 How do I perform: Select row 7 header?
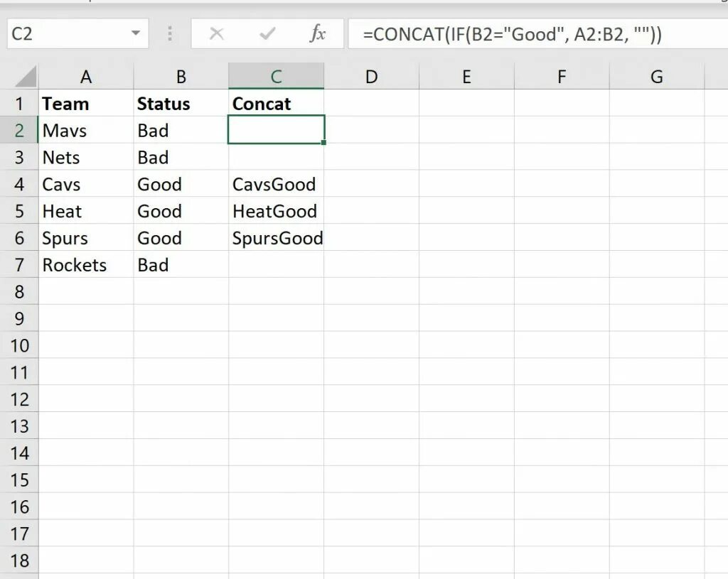(x=19, y=265)
